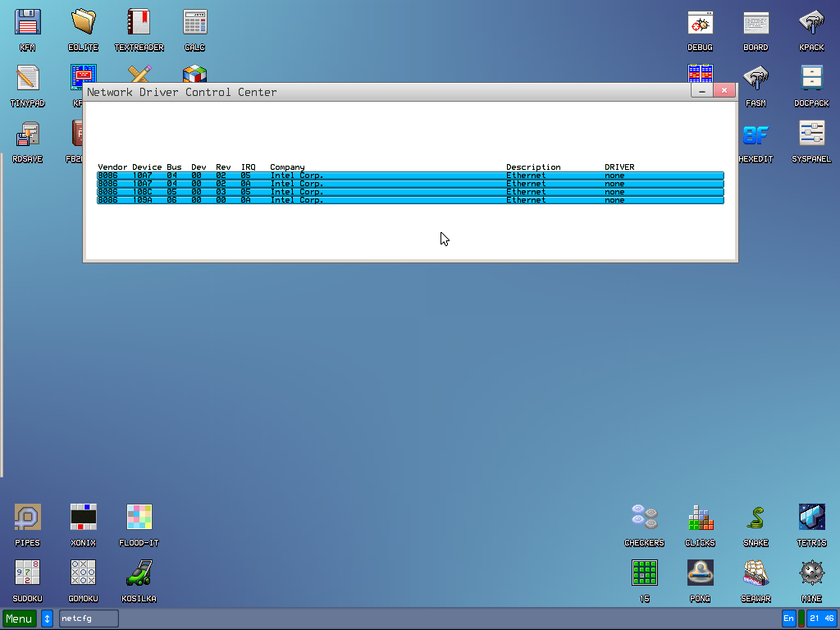This screenshot has width=840, height=630.
Task: Switch keyboard layout via En indicator
Action: coord(788,619)
